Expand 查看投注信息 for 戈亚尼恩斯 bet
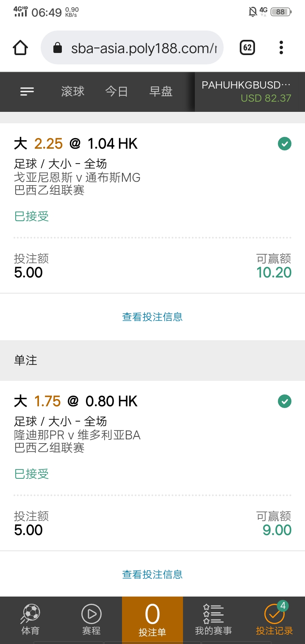 pyautogui.click(x=152, y=317)
